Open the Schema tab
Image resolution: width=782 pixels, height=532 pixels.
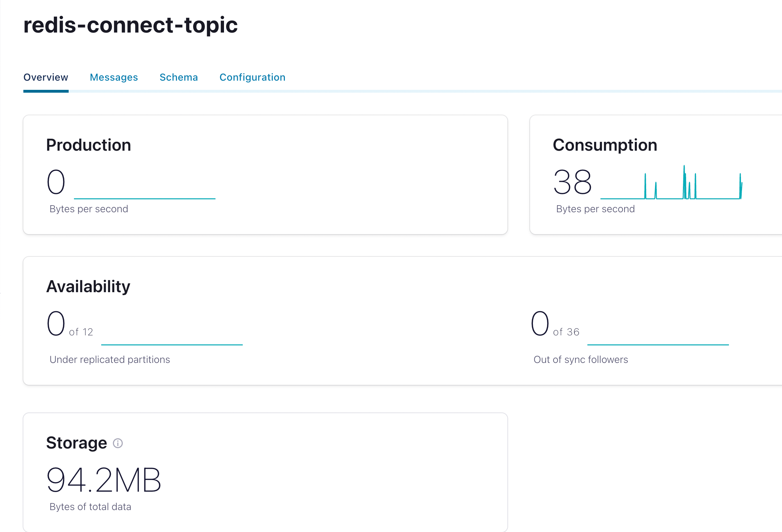pos(179,77)
